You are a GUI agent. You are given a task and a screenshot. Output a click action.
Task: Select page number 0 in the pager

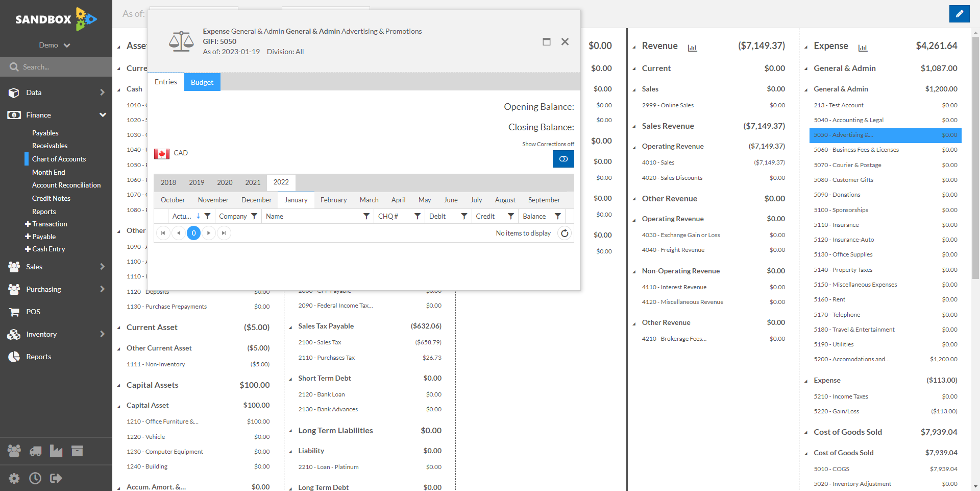click(193, 233)
